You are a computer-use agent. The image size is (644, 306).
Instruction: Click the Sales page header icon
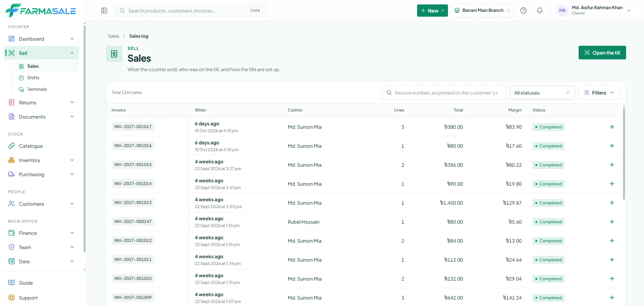(x=114, y=54)
